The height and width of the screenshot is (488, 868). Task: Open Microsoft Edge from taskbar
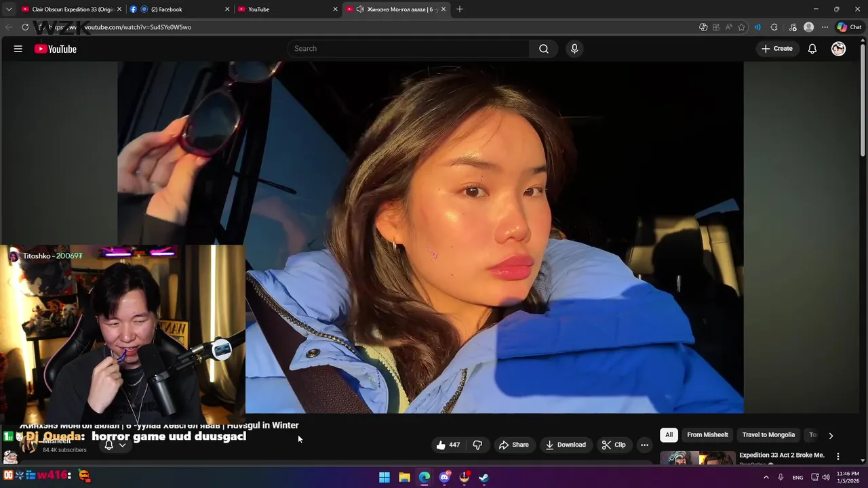point(425,477)
